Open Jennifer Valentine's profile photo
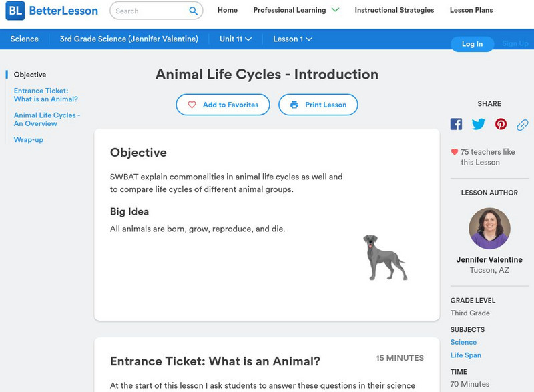534x392 pixels. 489,229
